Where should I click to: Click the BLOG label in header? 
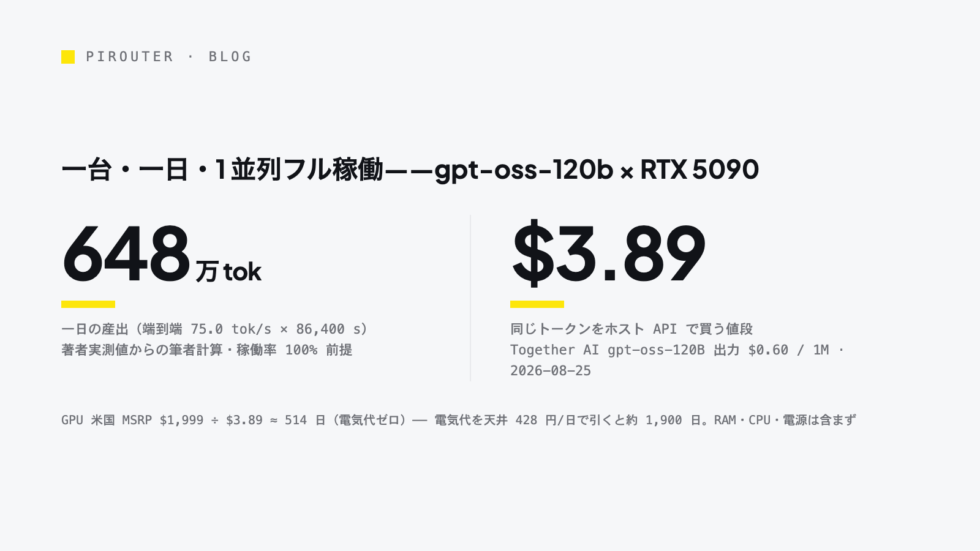(x=230, y=56)
